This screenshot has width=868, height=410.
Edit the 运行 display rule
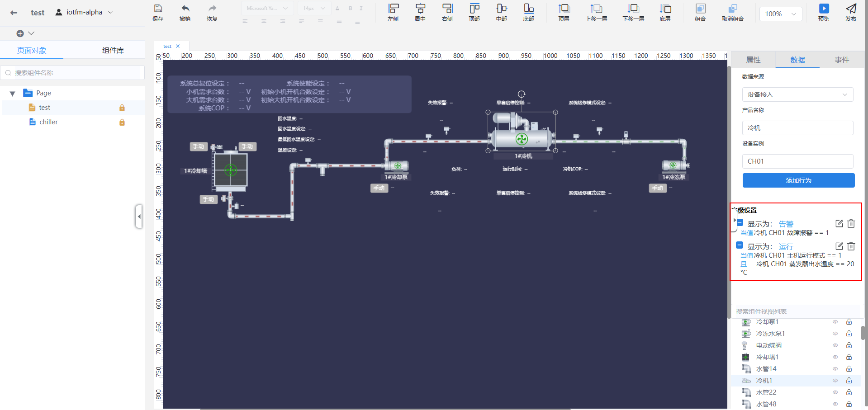coord(839,246)
